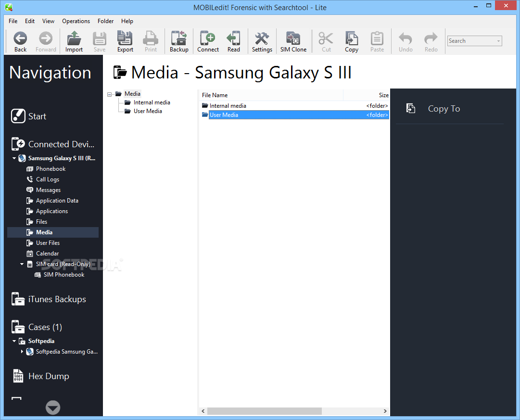The height and width of the screenshot is (420, 520).
Task: Click the Undo arrow icon
Action: click(406, 42)
